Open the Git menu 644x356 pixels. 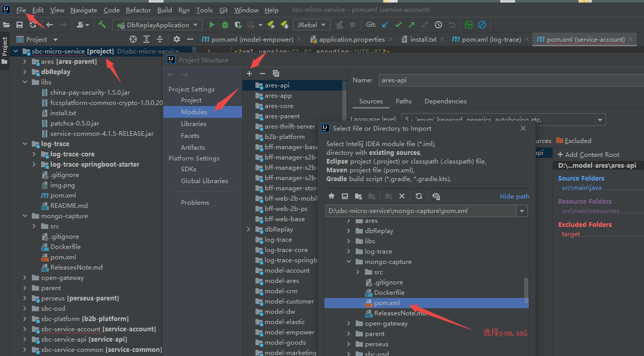coord(224,10)
